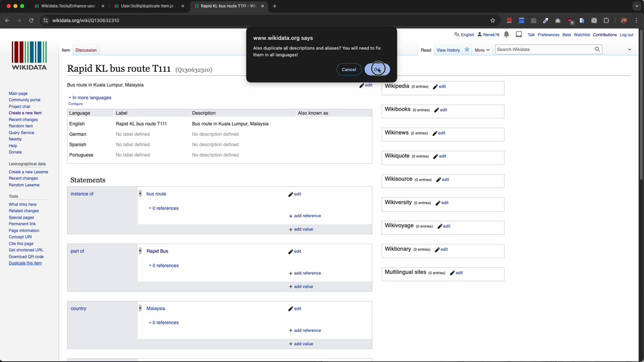644x362 pixels.
Task: Expand references under Rapid Bus
Action: 164,265
